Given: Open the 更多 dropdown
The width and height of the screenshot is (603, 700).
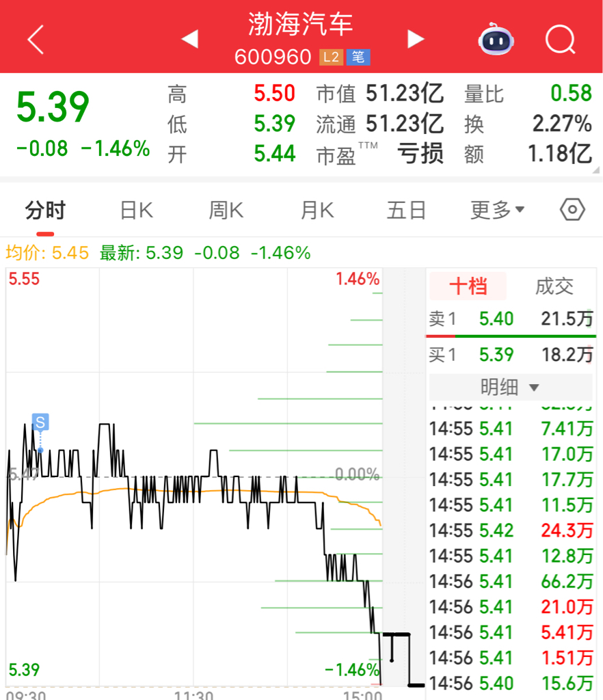Looking at the screenshot, I should tap(497, 211).
